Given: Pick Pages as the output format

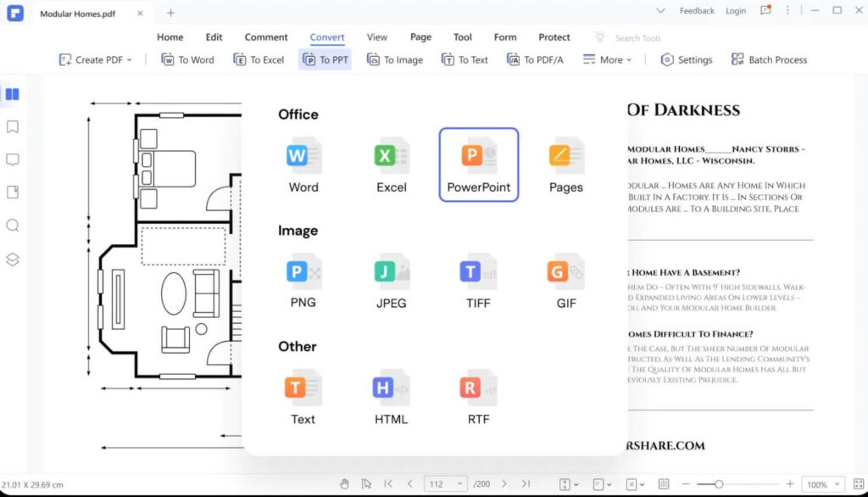Looking at the screenshot, I should pyautogui.click(x=565, y=165).
